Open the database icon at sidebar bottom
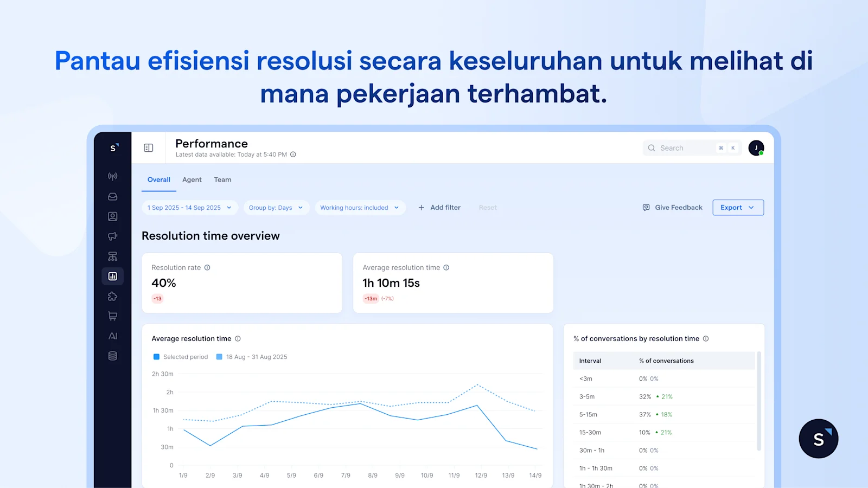 (112, 356)
